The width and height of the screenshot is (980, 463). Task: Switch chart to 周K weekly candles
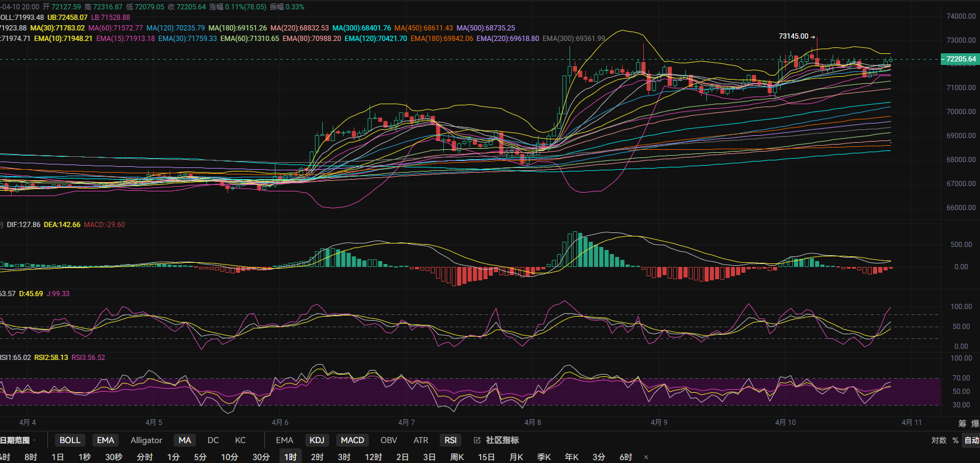click(x=457, y=457)
